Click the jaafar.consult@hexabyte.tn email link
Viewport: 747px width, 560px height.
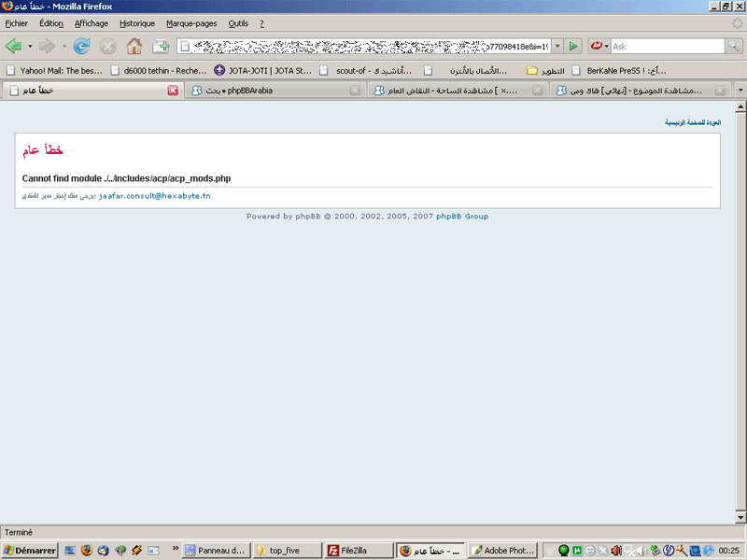[x=155, y=196]
